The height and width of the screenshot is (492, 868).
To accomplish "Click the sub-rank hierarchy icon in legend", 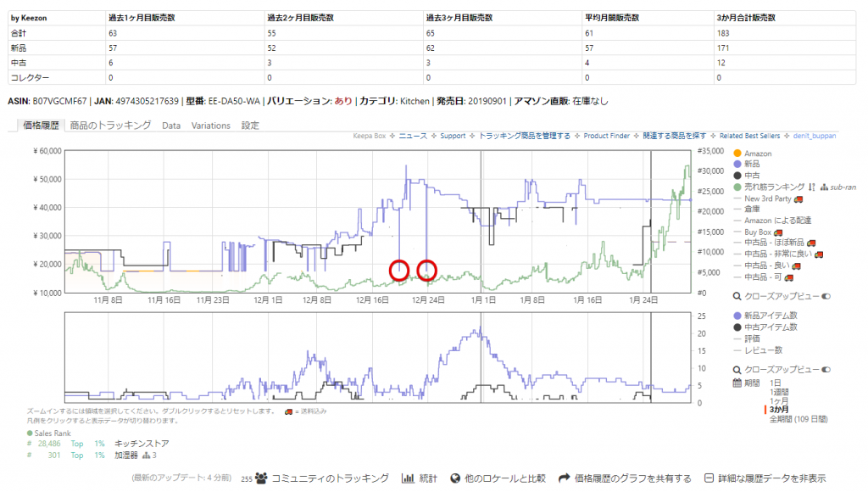I will (824, 187).
